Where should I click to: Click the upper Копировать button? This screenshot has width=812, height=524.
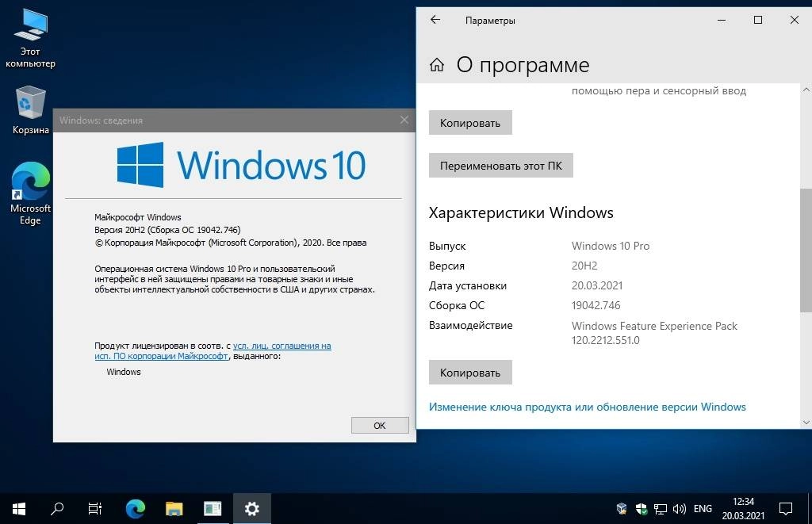(470, 123)
